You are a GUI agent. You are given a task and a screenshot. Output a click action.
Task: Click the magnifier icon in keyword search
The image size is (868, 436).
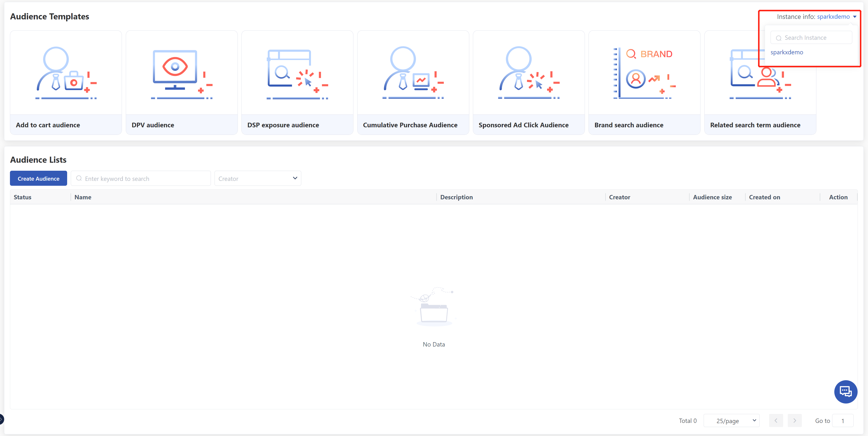[x=79, y=178]
